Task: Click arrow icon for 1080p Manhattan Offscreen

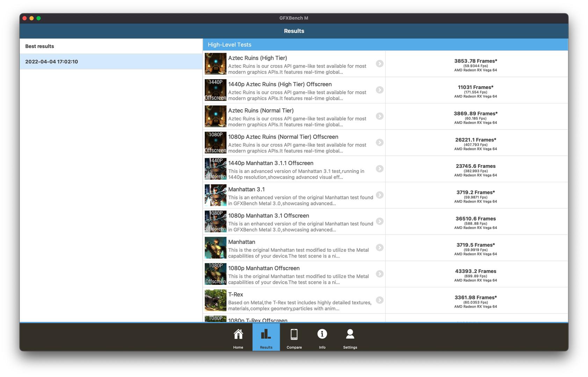Action: coord(379,274)
